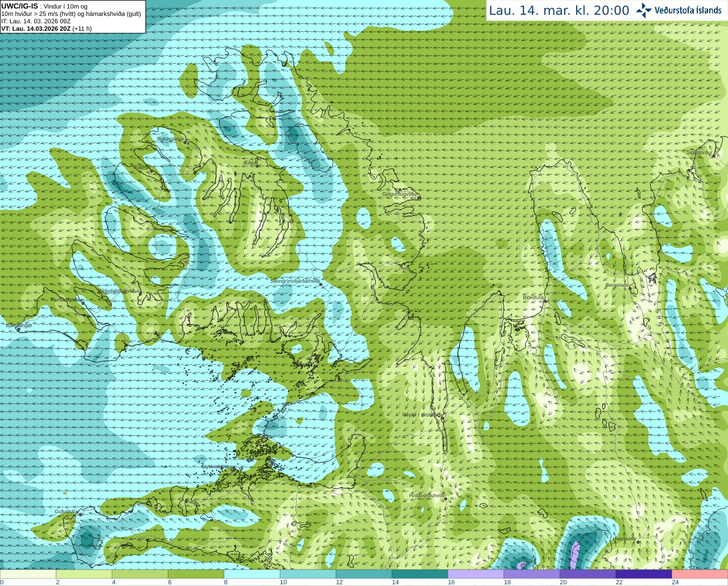The image size is (728, 586).
Task: Click the 0–2 m/s pale yellow legend swatch
Action: (x=28, y=574)
